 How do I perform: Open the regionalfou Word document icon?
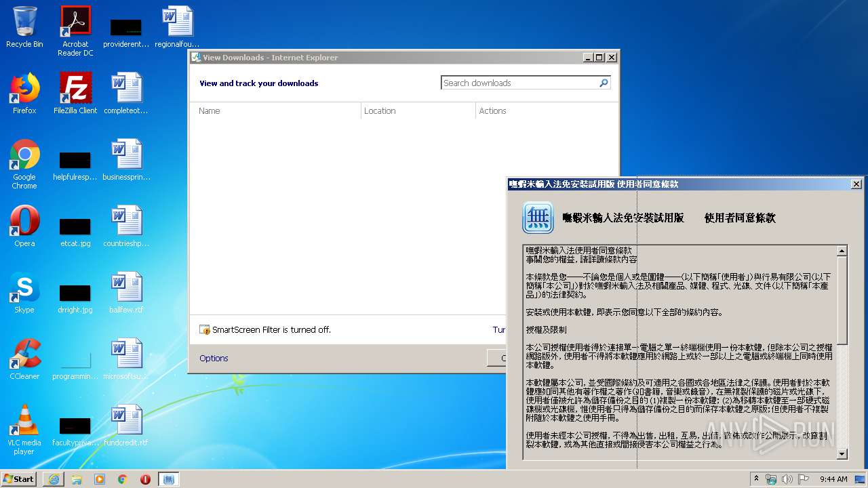[177, 27]
